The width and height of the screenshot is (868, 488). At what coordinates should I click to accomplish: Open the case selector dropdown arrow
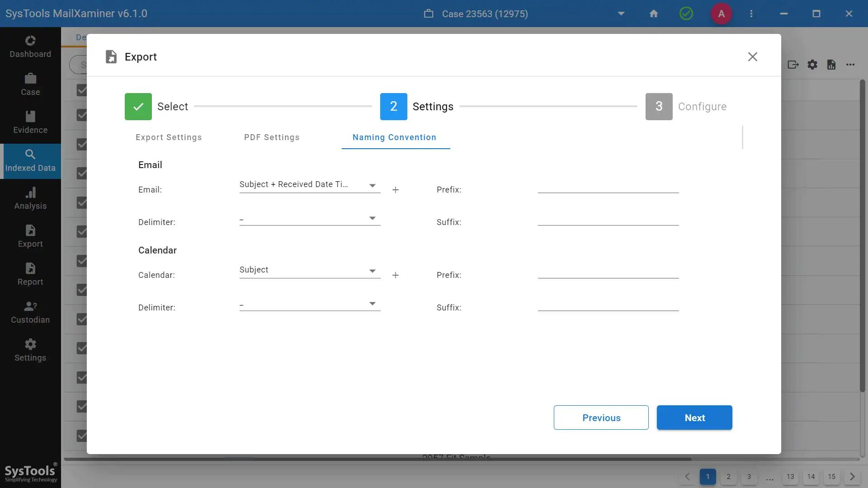[x=621, y=14]
